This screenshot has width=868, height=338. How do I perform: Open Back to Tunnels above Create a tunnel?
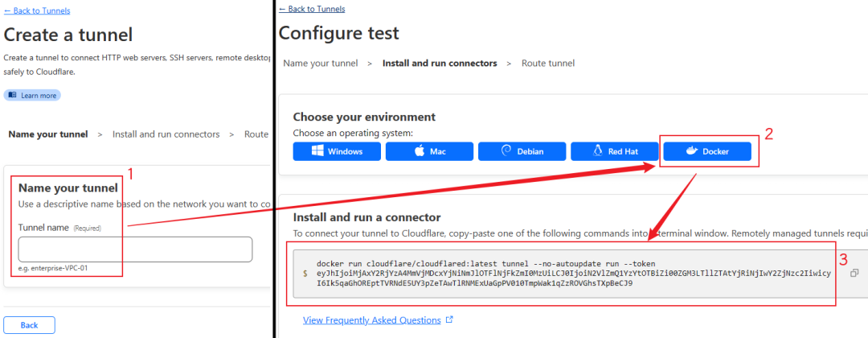point(37,10)
